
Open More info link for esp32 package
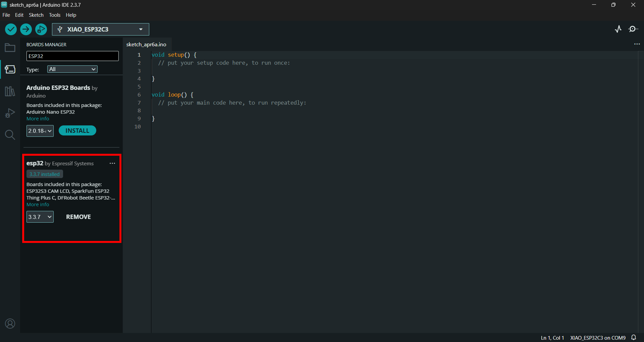[38, 205]
